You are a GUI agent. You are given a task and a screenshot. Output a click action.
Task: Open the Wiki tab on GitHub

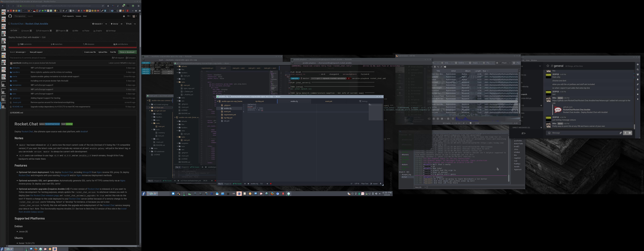coord(75,31)
